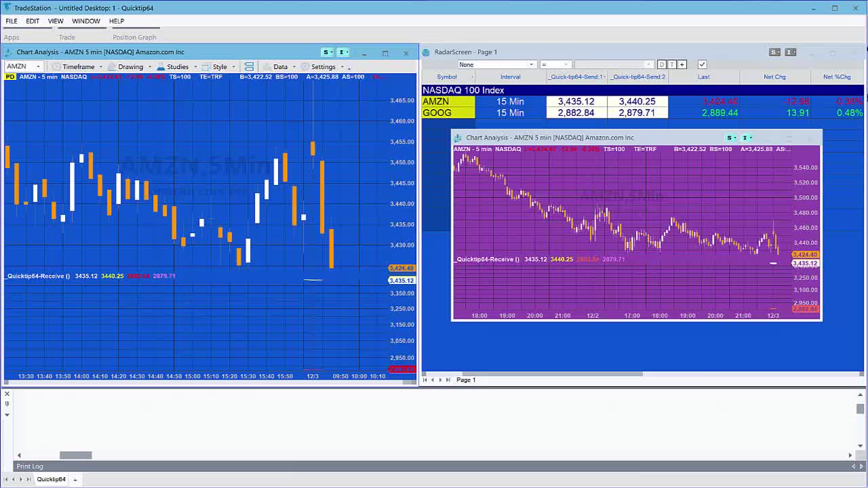Select the NASDAQ 100 Index group row
Screen dimensions: 868x488
pyautogui.click(x=642, y=90)
